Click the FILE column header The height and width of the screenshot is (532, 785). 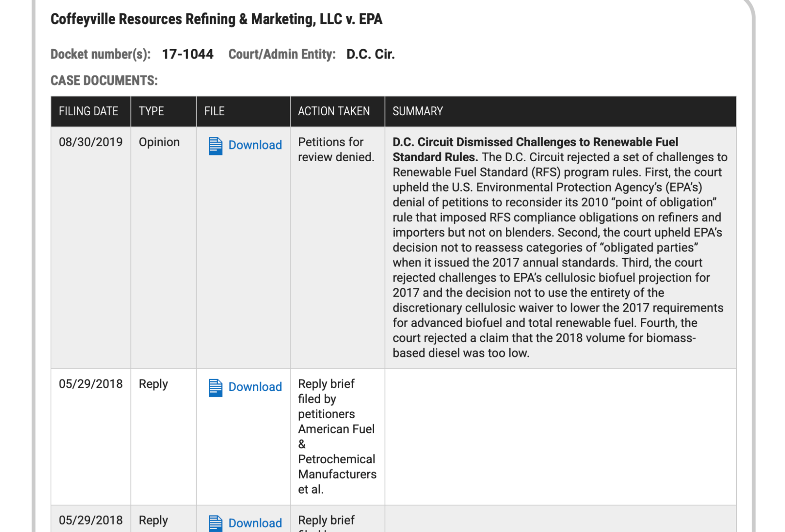click(214, 111)
